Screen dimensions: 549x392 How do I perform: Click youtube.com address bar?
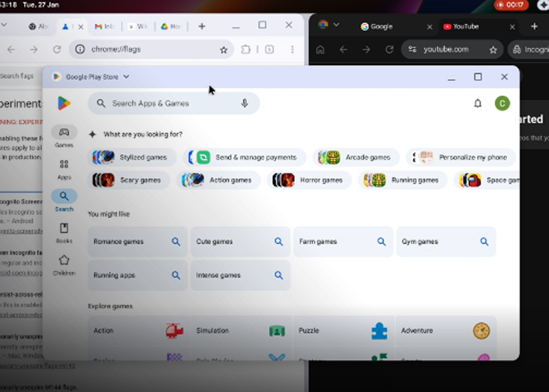452,49
